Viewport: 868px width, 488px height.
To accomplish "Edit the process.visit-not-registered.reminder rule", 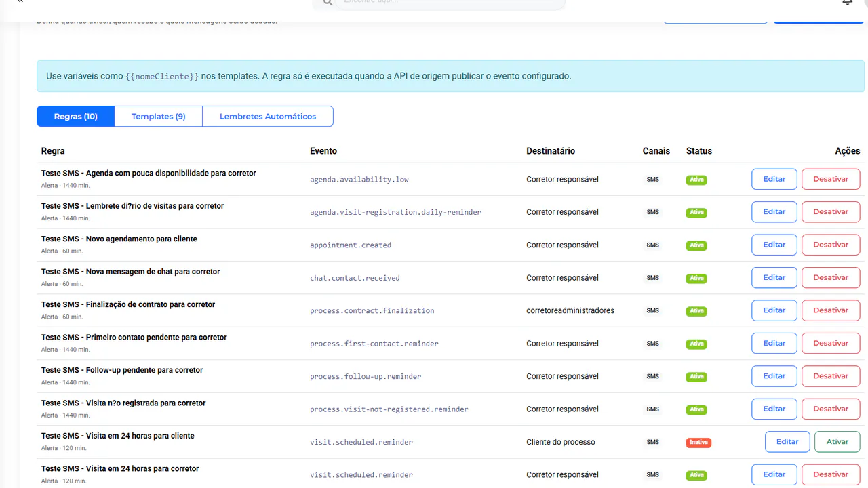I will (774, 409).
